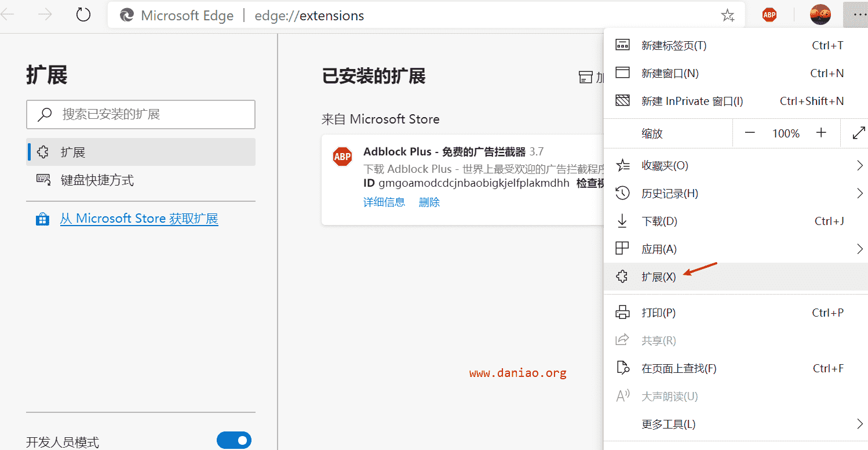Click the favorite star icon in address bar
This screenshot has width=868, height=450.
[x=728, y=15]
